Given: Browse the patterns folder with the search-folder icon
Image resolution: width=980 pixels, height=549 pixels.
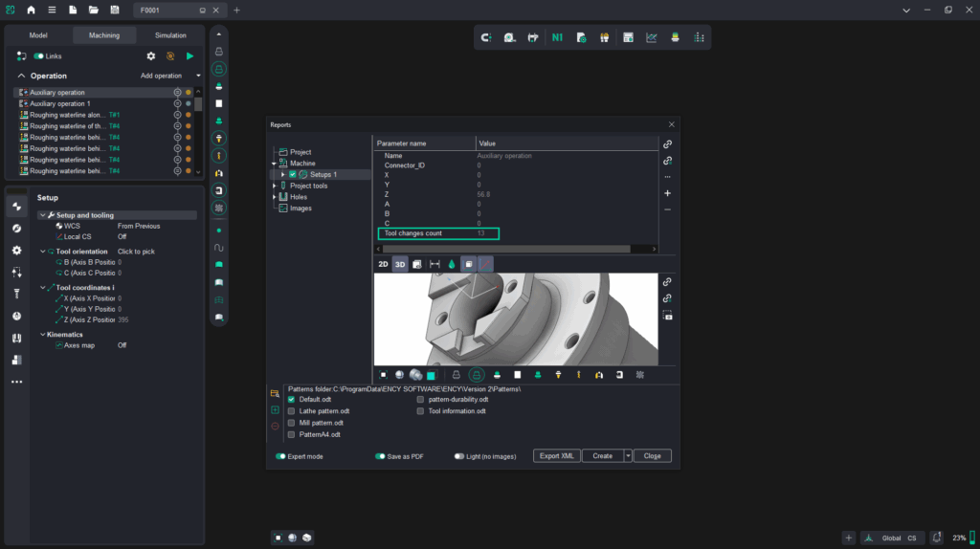Looking at the screenshot, I should point(275,394).
